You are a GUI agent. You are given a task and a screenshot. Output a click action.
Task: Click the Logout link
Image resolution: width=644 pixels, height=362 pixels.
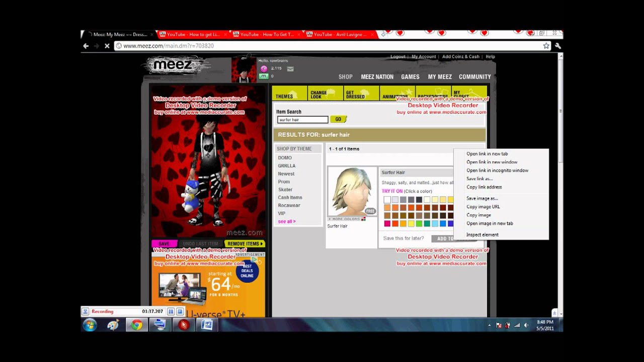[x=397, y=57]
